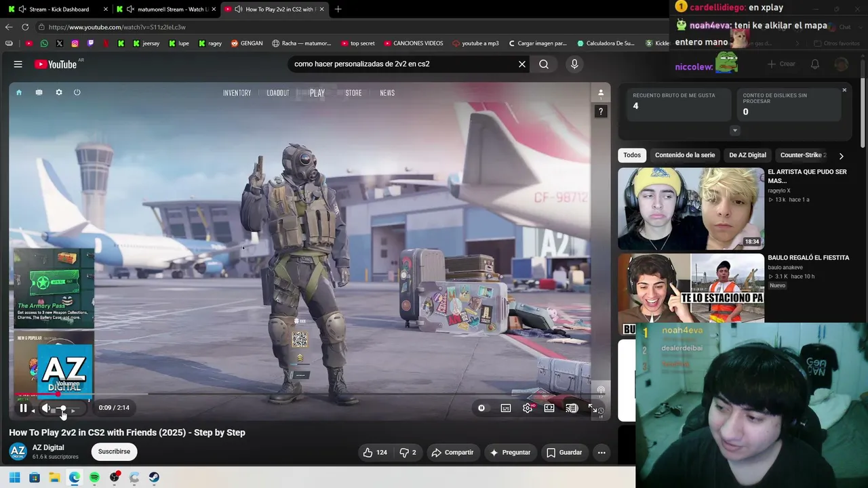
Task: Pause the video playback
Action: (23, 408)
